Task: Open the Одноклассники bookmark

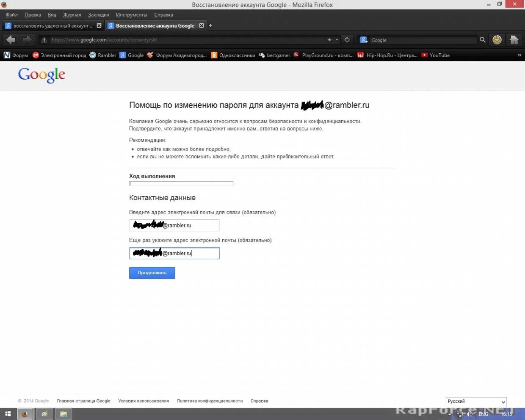Action: coord(233,55)
